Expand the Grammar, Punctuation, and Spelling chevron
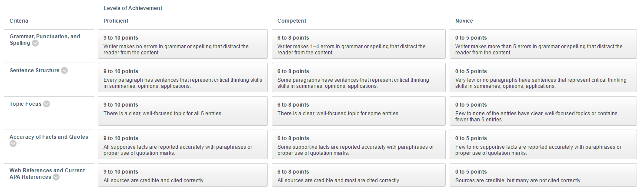This screenshot has height=194, width=644. (x=35, y=43)
